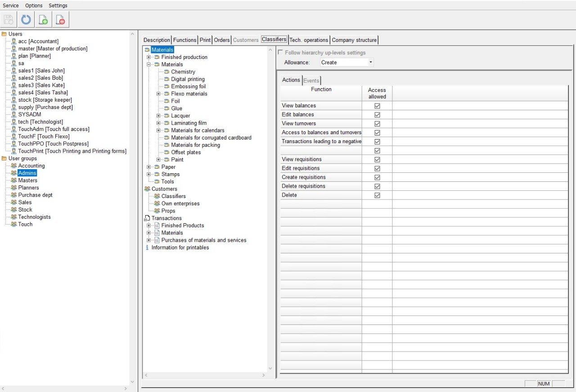The image size is (576, 392).
Task: Click the refresh toolbar icon
Action: (x=26, y=20)
